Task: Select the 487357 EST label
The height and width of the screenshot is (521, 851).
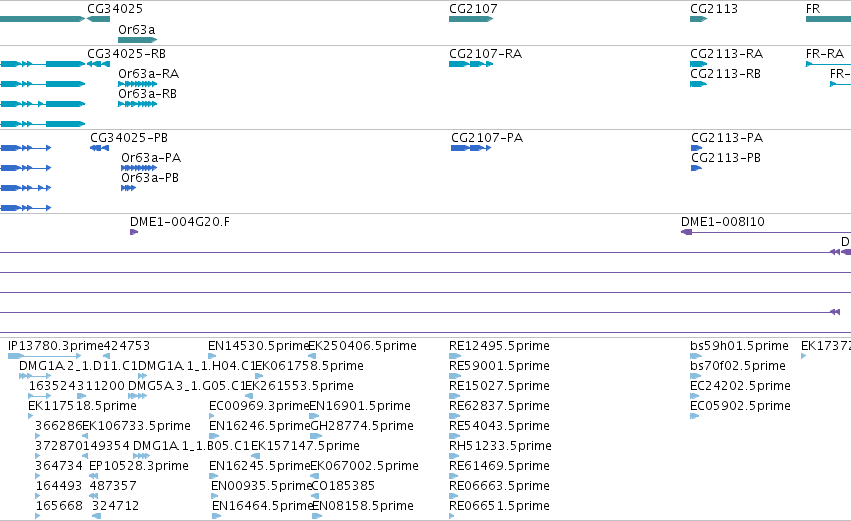Action: (x=113, y=486)
